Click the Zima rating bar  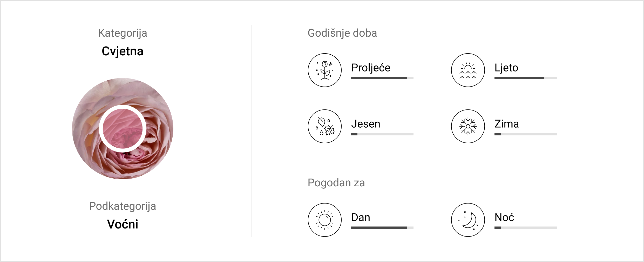[x=525, y=134]
